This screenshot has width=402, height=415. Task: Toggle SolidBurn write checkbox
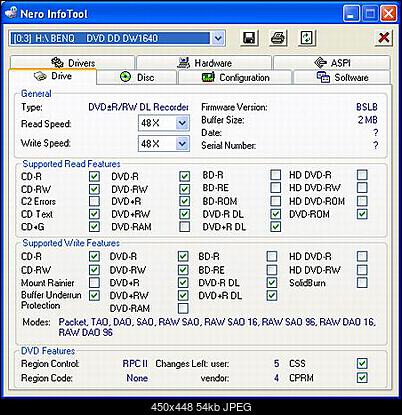pos(362,283)
